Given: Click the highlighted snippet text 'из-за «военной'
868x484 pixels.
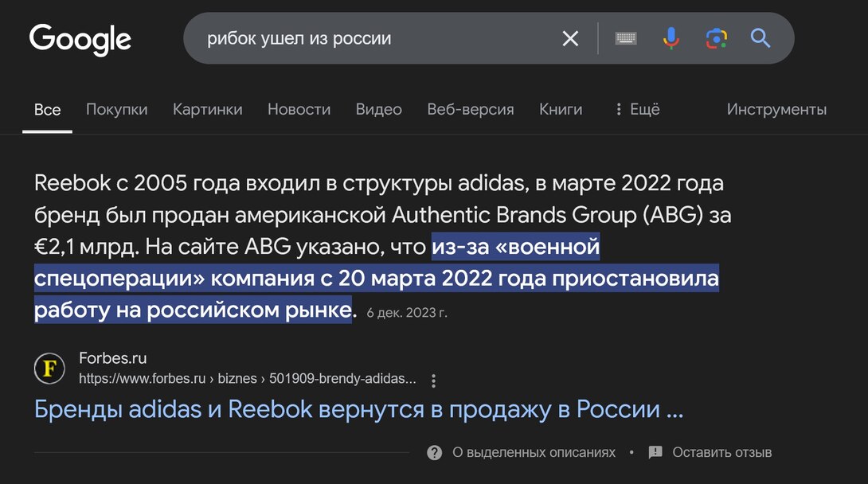Looking at the screenshot, I should pyautogui.click(x=516, y=247).
